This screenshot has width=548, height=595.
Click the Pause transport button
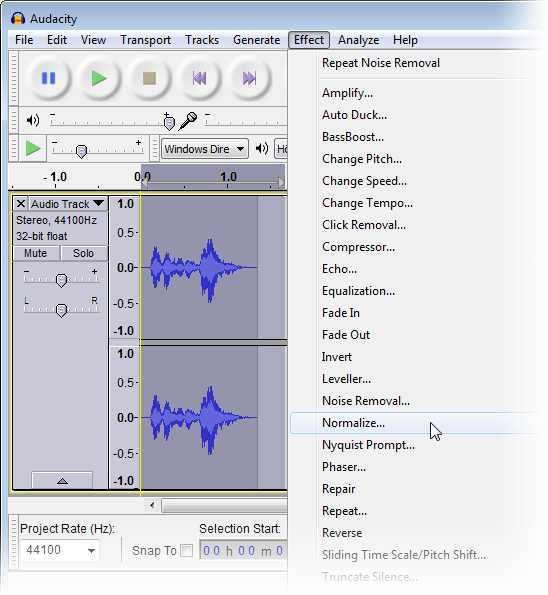49,79
